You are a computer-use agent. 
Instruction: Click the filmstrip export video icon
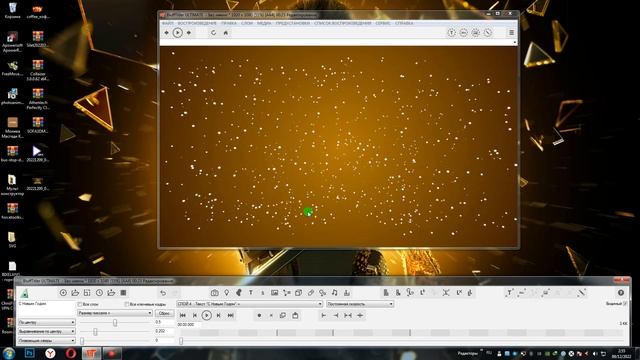(x=123, y=293)
